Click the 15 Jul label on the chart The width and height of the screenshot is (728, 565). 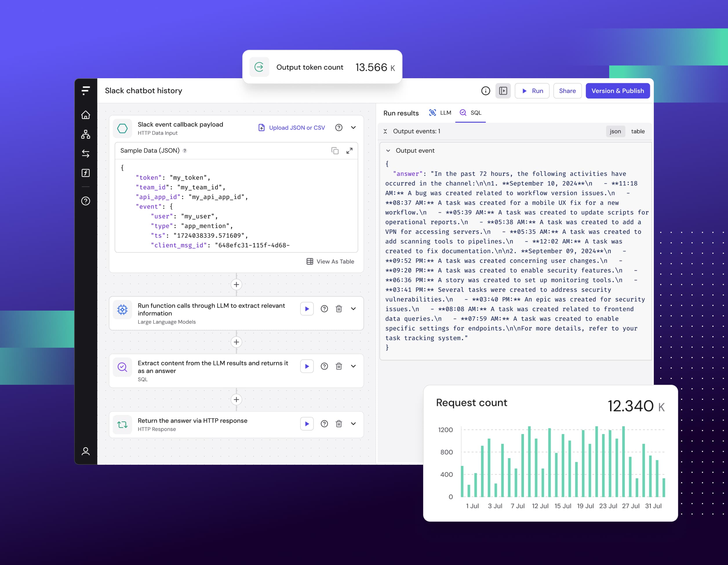pos(563,506)
